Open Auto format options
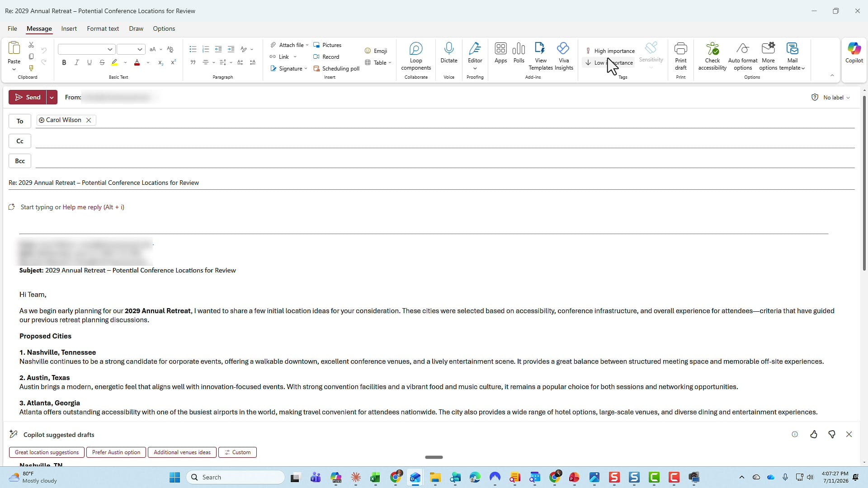This screenshot has height=488, width=868. click(x=743, y=56)
